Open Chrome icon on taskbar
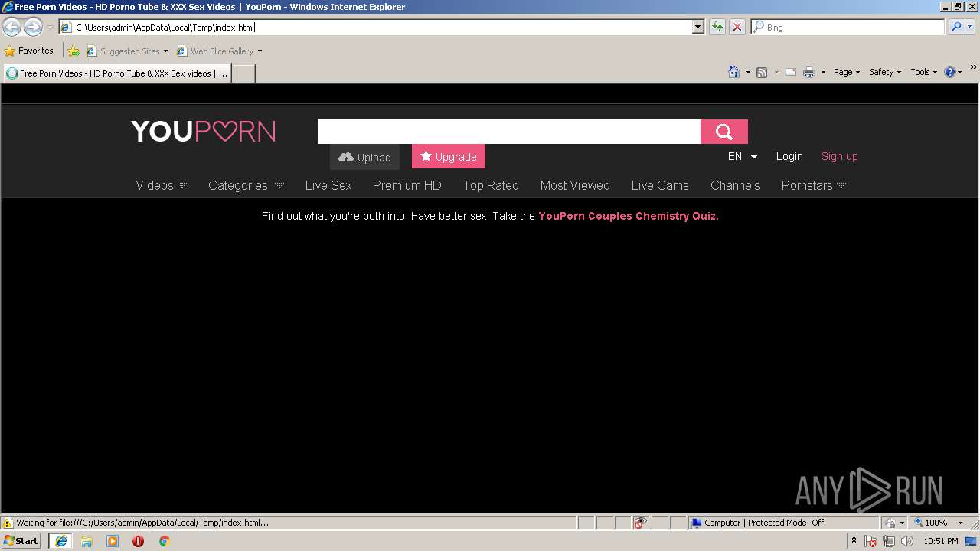The height and width of the screenshot is (551, 980). [164, 541]
